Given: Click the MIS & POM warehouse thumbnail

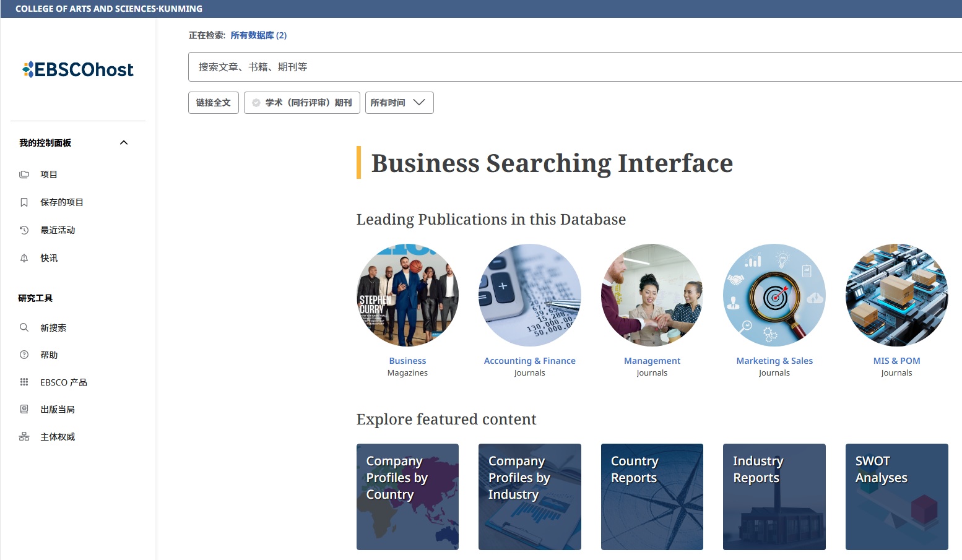Looking at the screenshot, I should 896,295.
